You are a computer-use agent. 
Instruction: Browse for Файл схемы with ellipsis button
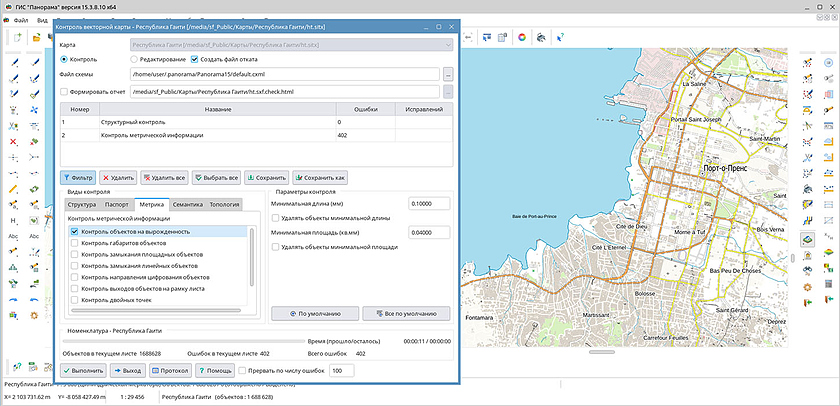(448, 75)
